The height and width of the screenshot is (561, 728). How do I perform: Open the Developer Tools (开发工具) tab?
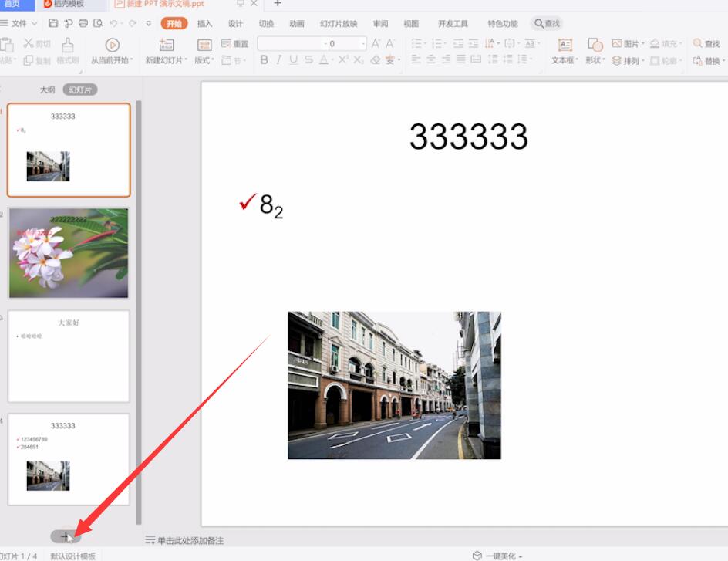tap(453, 24)
